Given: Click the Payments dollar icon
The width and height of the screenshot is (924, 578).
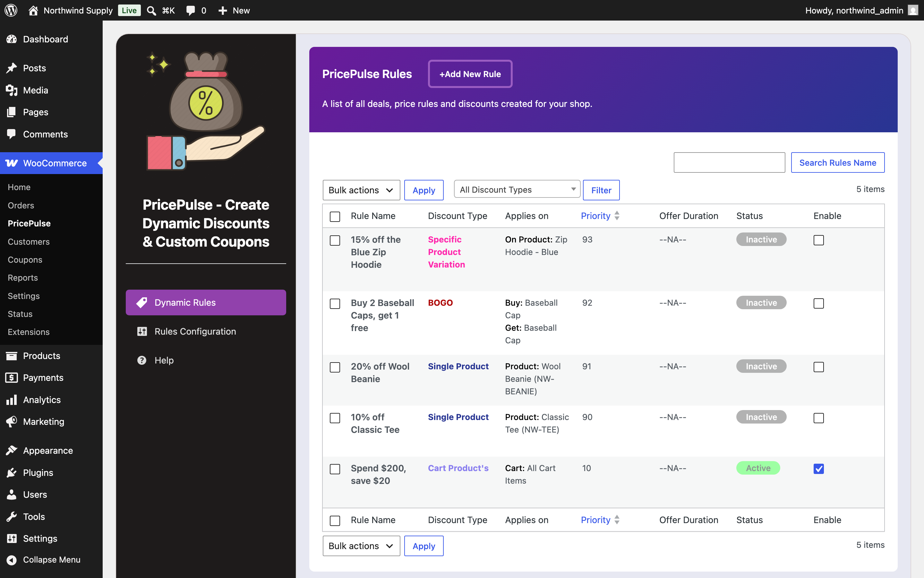Looking at the screenshot, I should click(x=12, y=378).
